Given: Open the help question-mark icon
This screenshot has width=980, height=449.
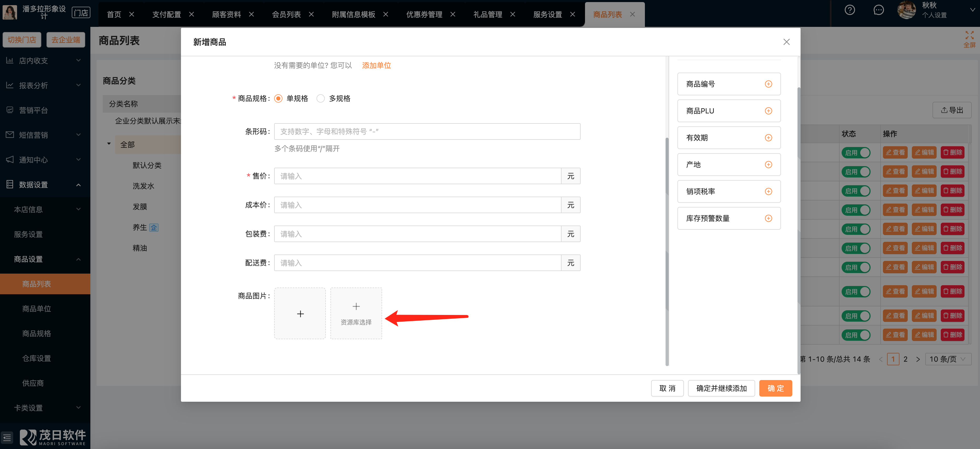Looking at the screenshot, I should (x=850, y=10).
